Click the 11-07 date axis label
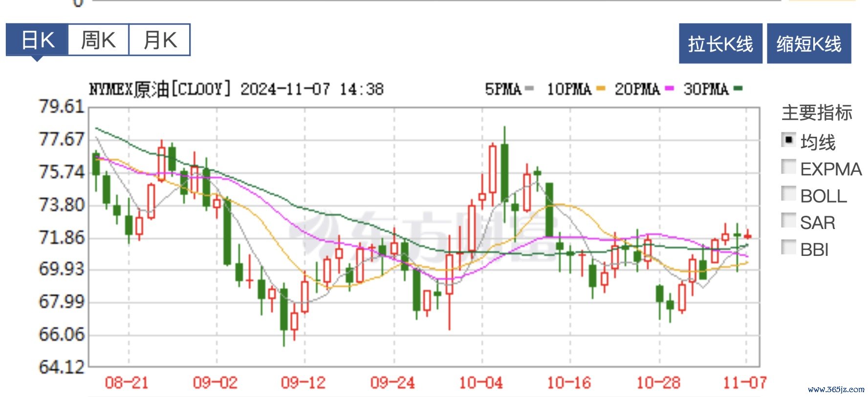 (744, 382)
